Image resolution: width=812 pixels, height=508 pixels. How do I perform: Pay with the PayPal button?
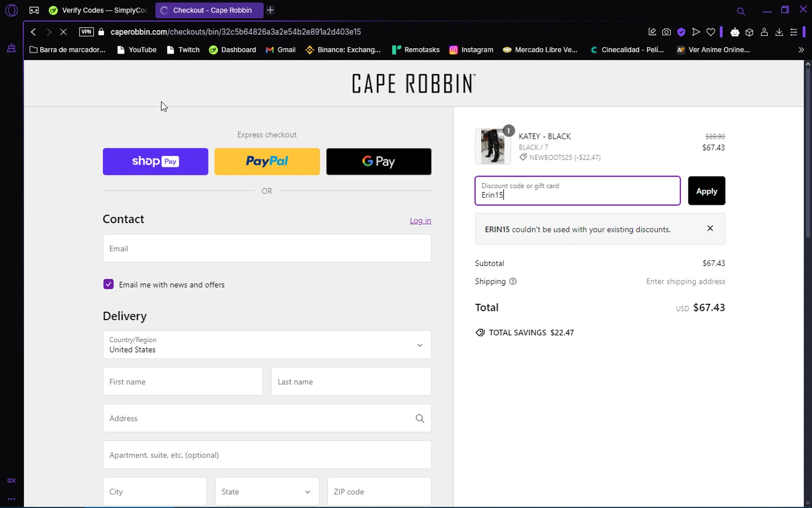tap(267, 161)
